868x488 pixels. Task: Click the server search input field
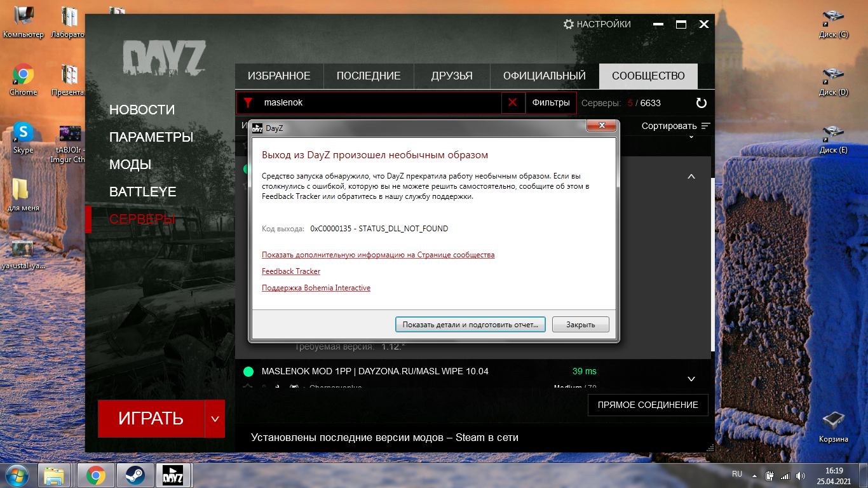tap(380, 102)
